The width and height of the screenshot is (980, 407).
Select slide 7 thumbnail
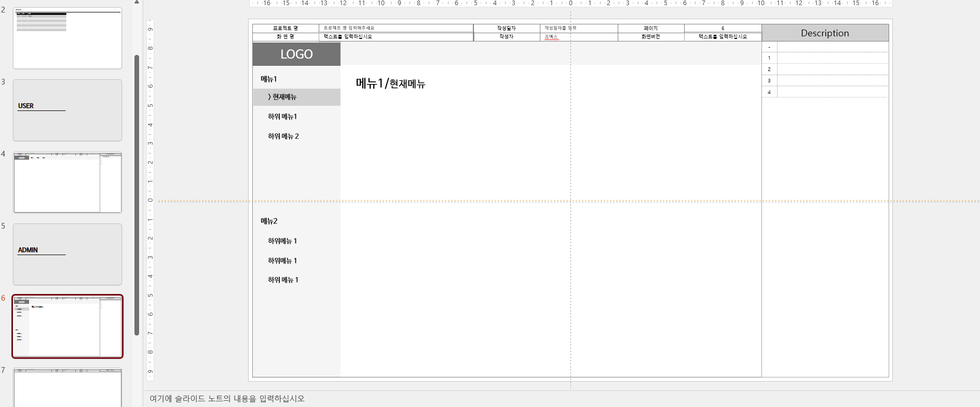point(67,387)
